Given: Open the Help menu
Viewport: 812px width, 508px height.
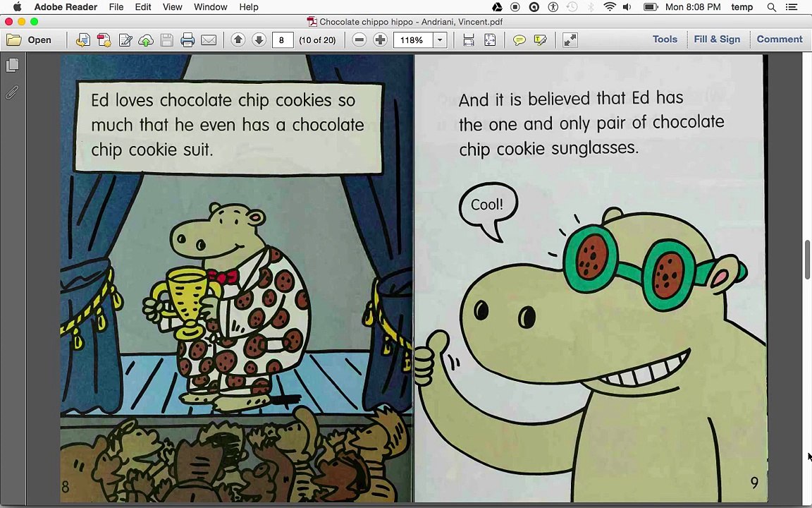Looking at the screenshot, I should (249, 7).
